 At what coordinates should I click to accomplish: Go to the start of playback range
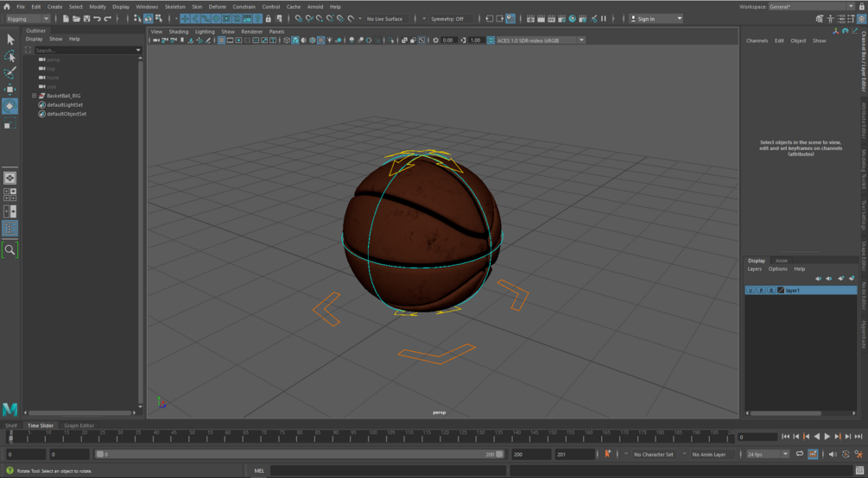[x=785, y=437]
